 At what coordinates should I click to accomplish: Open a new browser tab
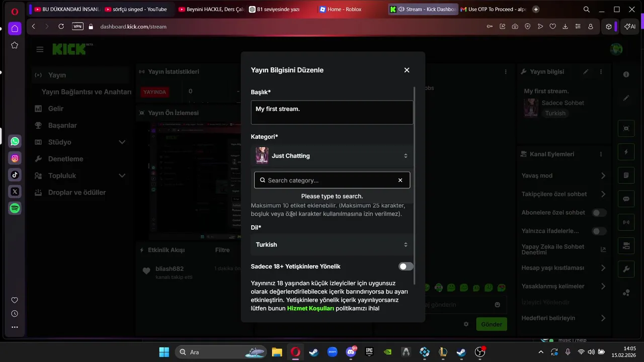pos(536,9)
